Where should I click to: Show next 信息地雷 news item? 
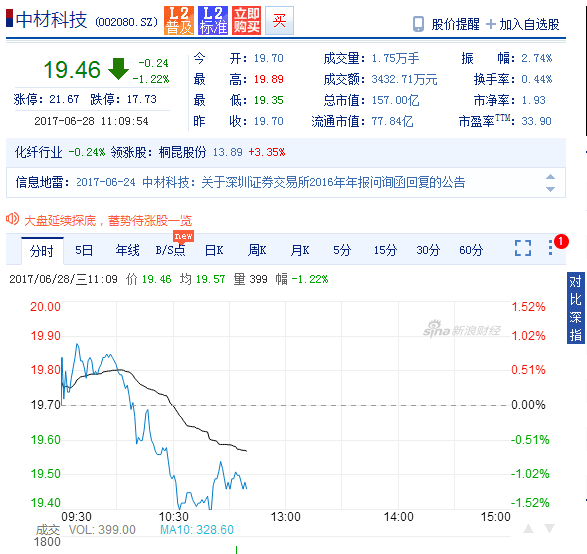(x=550, y=189)
